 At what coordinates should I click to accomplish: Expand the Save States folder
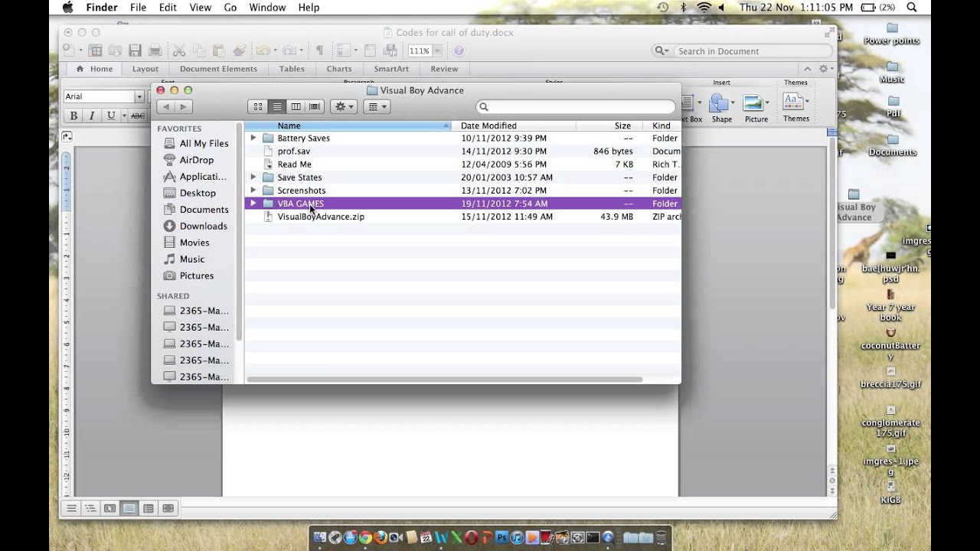pos(253,178)
